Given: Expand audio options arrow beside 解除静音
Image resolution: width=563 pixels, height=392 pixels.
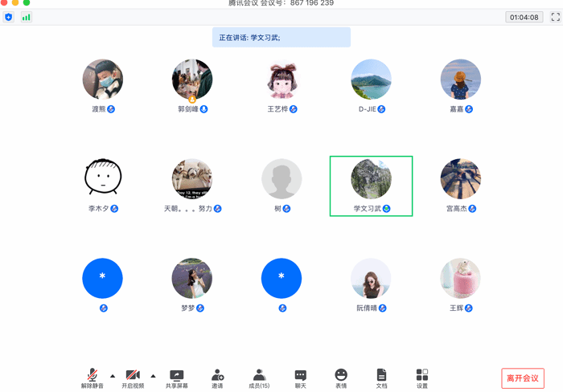Looking at the screenshot, I should pos(112,375).
